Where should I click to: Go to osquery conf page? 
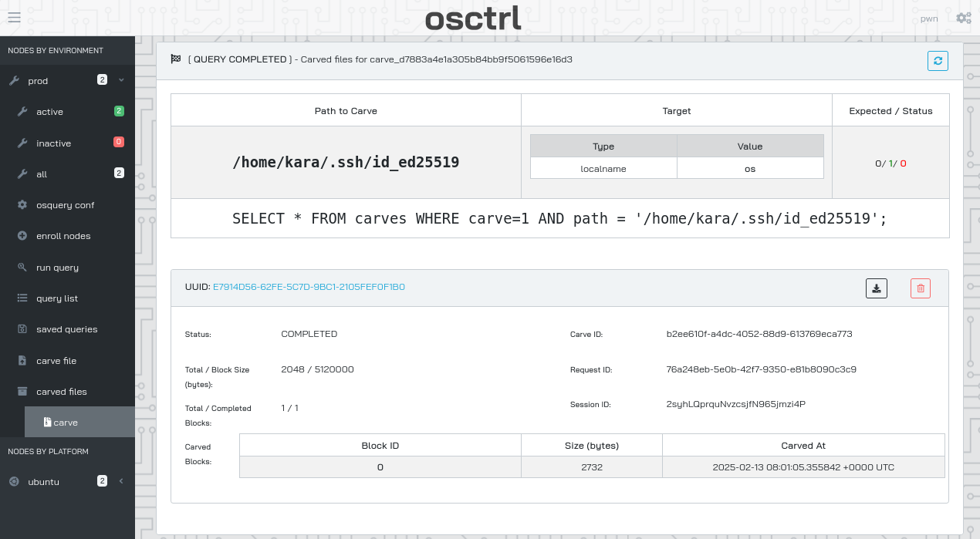click(67, 205)
